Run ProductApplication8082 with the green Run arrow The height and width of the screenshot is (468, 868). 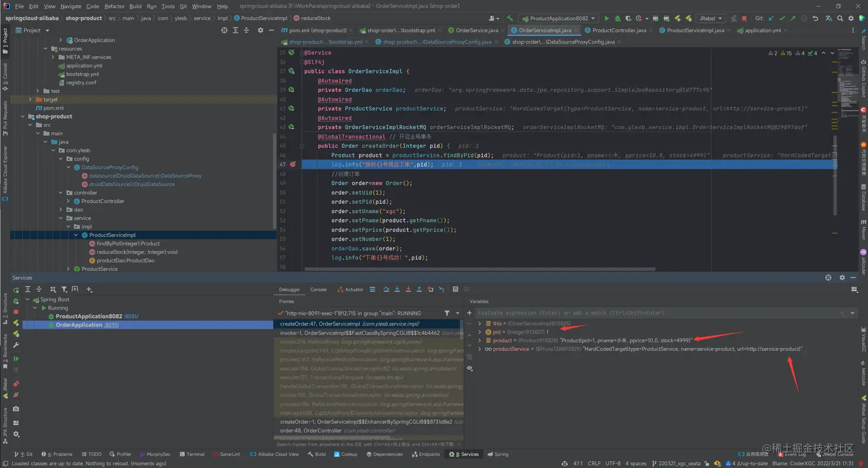tap(607, 18)
